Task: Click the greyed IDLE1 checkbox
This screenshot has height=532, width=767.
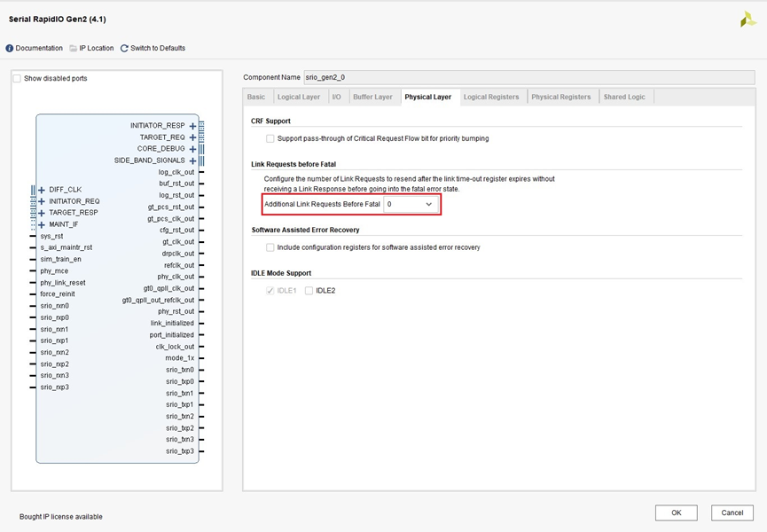Action: [x=270, y=291]
